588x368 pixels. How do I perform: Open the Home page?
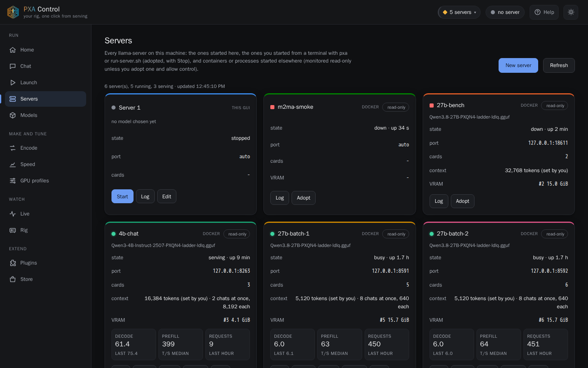45,50
